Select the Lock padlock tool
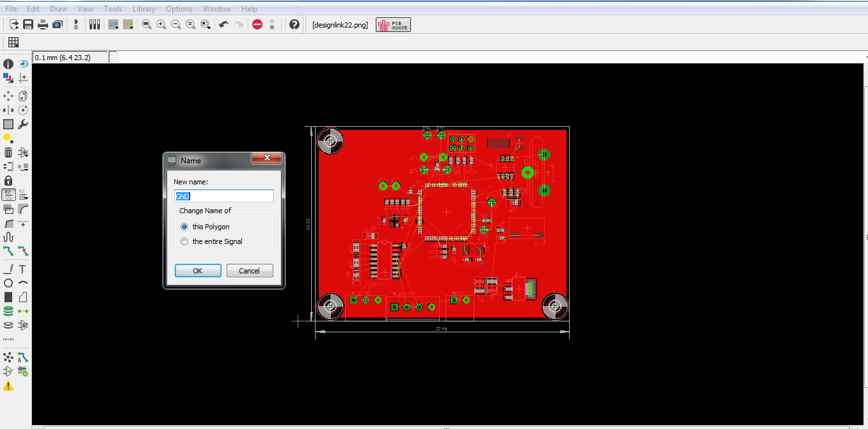This screenshot has height=429, width=868. pos(8,181)
